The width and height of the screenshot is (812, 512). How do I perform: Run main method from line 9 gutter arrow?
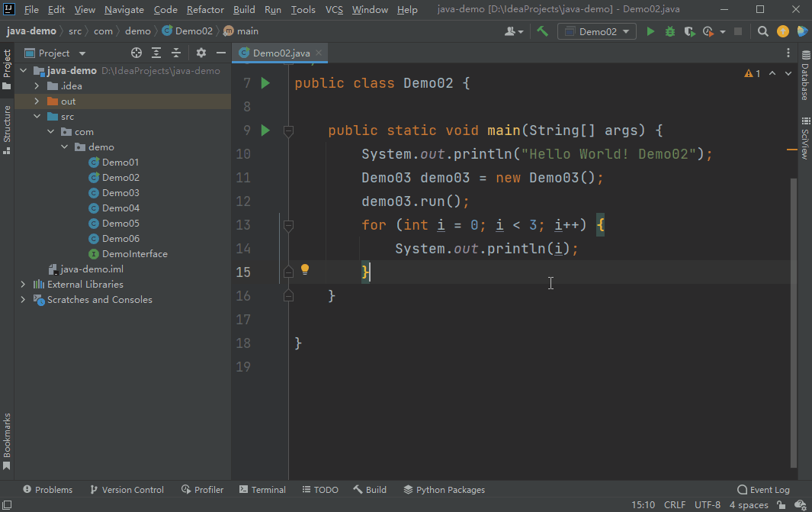tap(265, 130)
